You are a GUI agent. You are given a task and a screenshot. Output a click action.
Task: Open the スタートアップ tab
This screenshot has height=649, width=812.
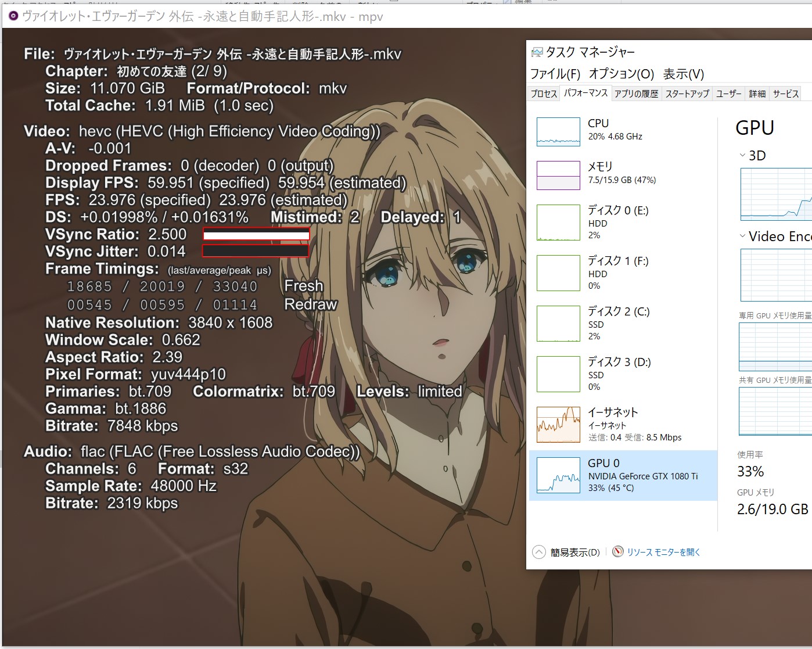pyautogui.click(x=687, y=94)
